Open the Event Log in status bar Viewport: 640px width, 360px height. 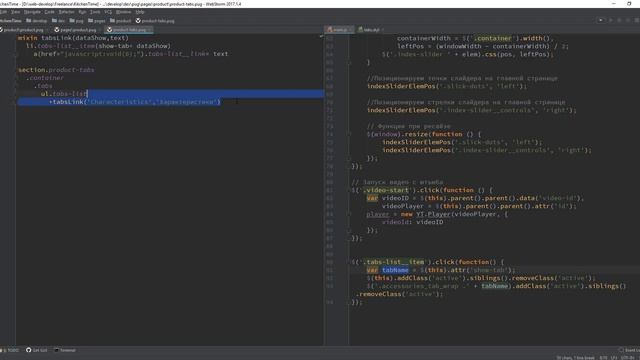(629, 350)
